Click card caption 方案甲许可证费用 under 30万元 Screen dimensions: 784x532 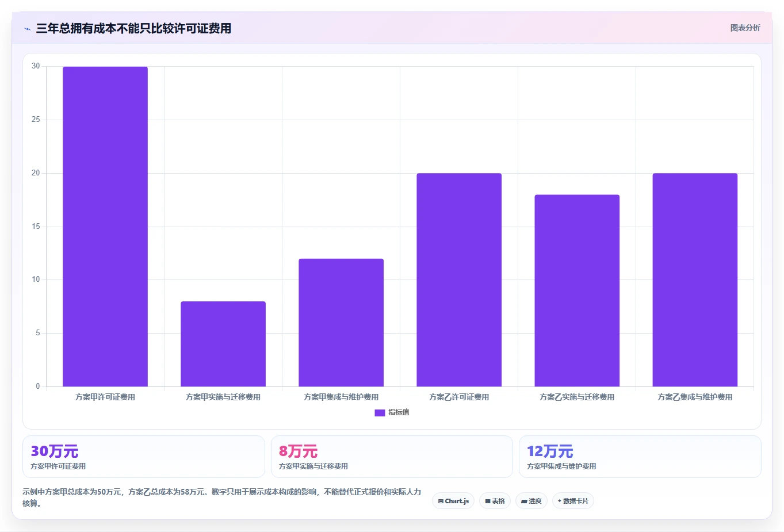click(58, 466)
